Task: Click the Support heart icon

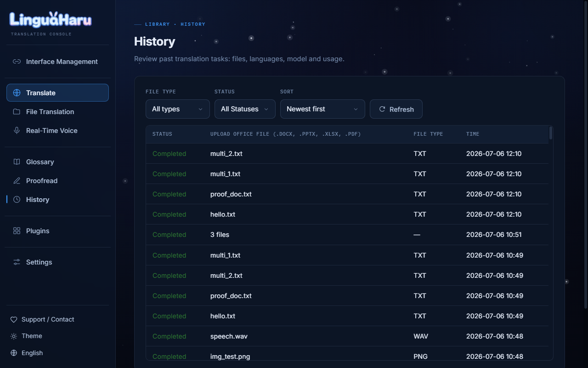Action: click(x=14, y=320)
